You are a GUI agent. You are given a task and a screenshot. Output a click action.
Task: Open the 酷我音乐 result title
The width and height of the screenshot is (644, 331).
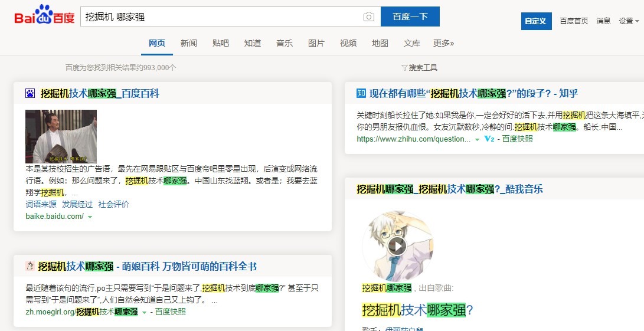450,189
